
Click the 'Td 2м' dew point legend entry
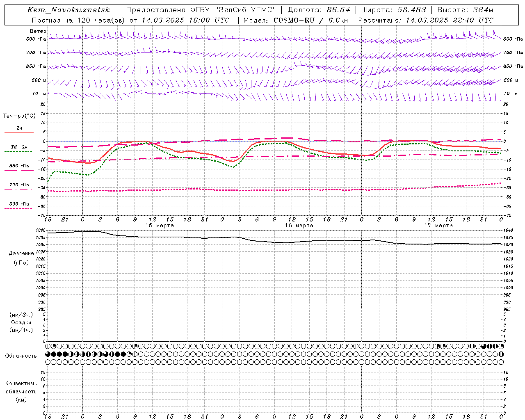19,147
